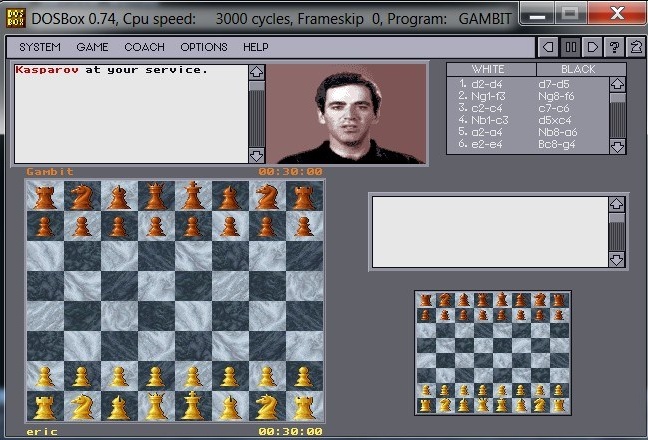This screenshot has height=440, width=648.
Task: Select black move c7-c6 in list
Action: (554, 108)
